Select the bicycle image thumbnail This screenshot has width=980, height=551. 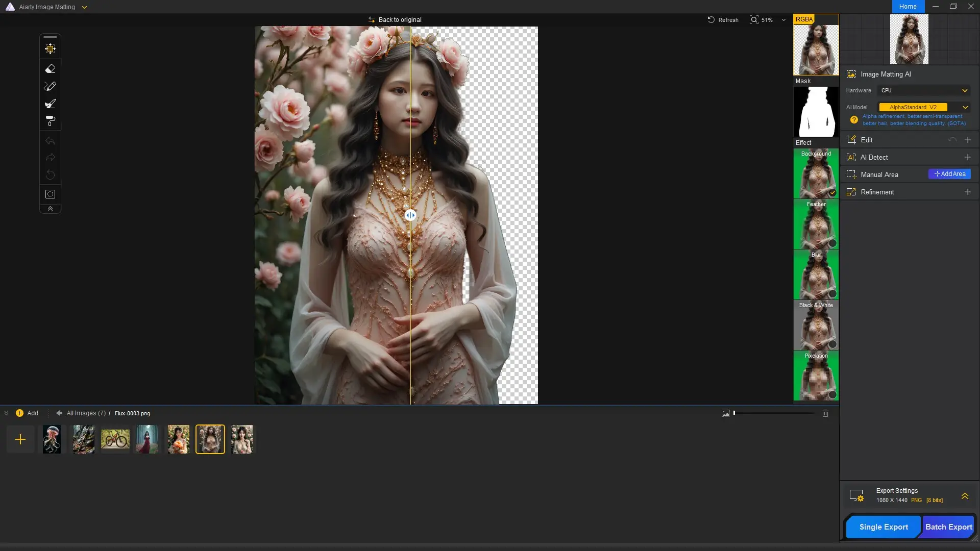[x=115, y=439]
